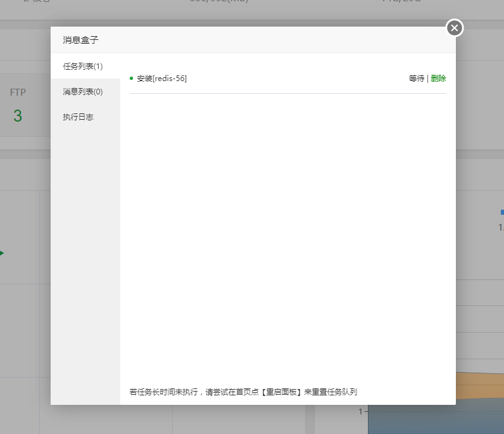
Task: Close the 消息盒子 dialog
Action: [455, 28]
